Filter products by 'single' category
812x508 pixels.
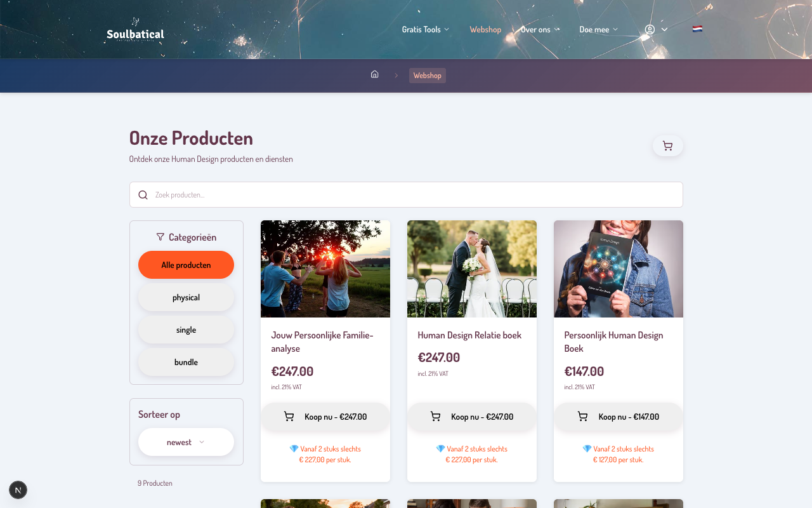186,330
